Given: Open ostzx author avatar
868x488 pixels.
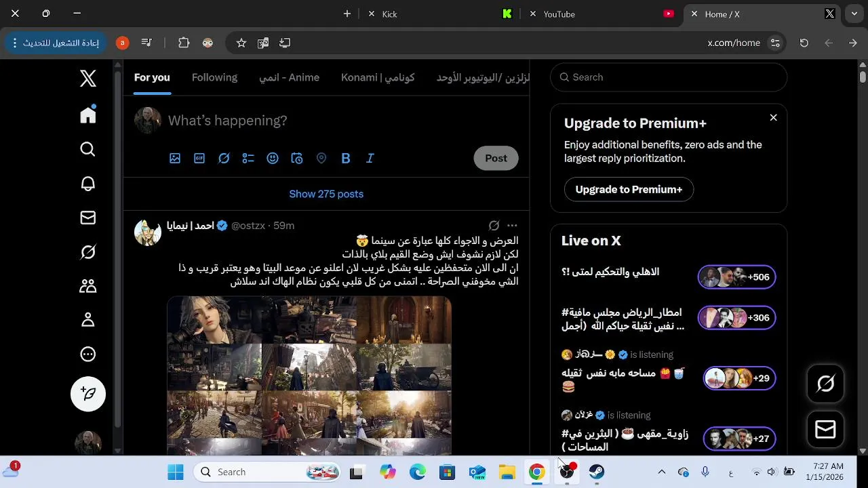Looking at the screenshot, I should [148, 232].
